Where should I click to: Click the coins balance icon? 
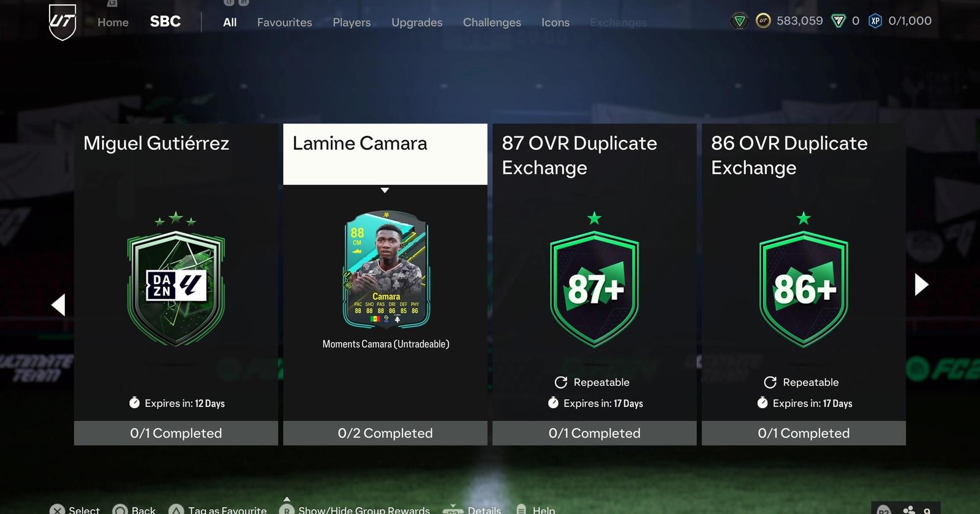(x=763, y=21)
